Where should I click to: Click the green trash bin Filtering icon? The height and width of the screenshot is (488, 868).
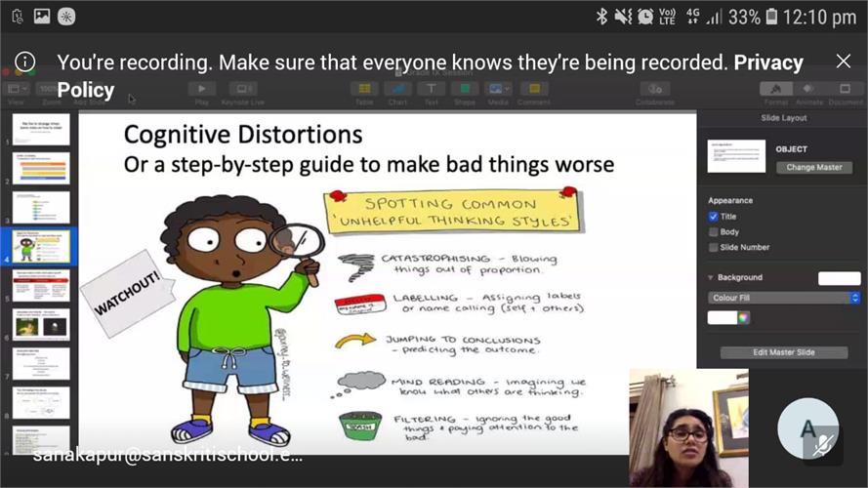[360, 427]
